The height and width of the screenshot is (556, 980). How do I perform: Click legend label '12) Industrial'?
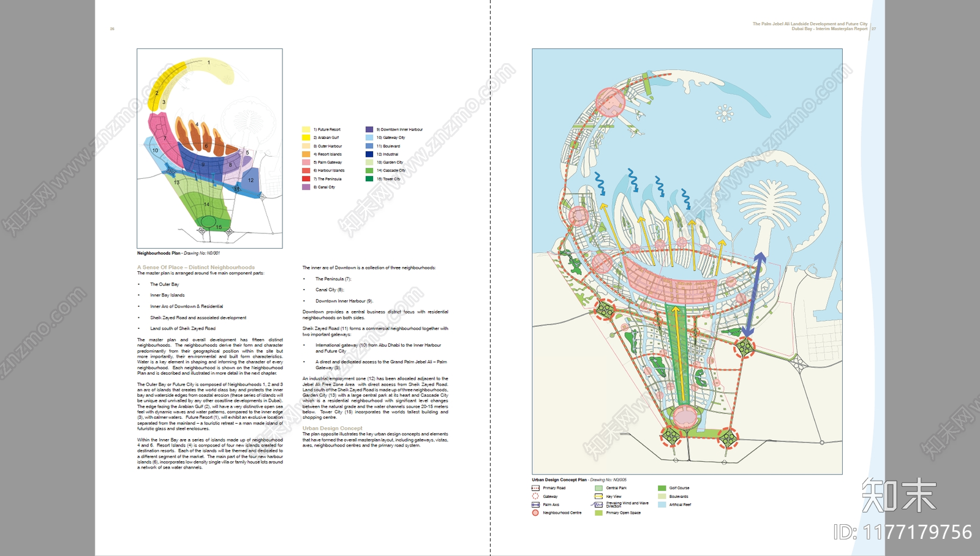coord(387,154)
